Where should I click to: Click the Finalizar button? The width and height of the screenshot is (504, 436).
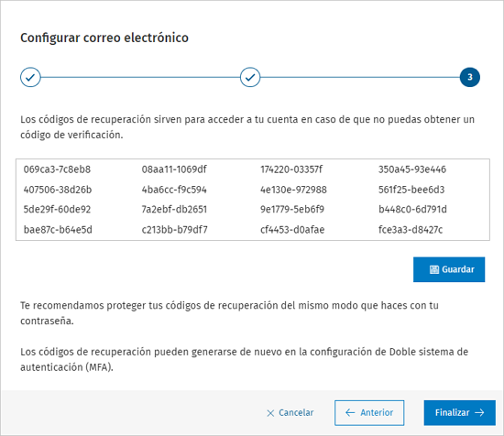[459, 412]
